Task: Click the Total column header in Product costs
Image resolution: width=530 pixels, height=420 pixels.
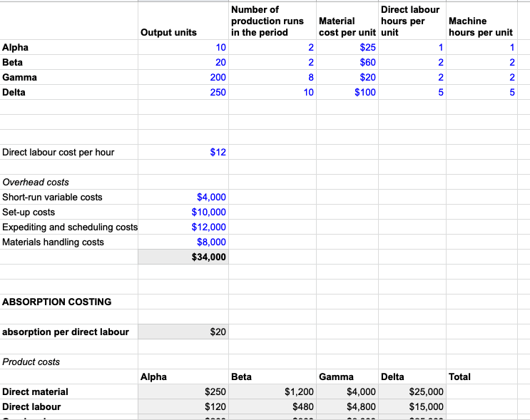Action: point(459,377)
